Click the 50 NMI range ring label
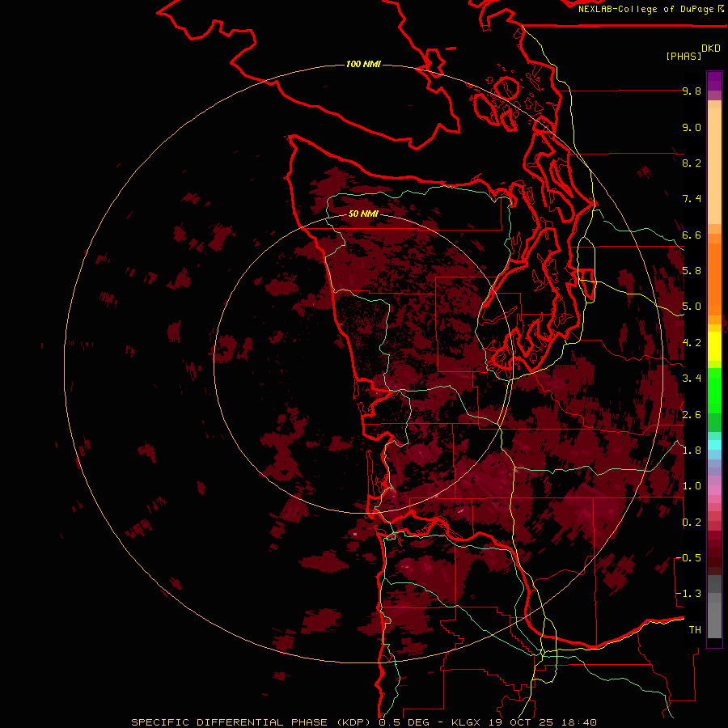 click(363, 214)
